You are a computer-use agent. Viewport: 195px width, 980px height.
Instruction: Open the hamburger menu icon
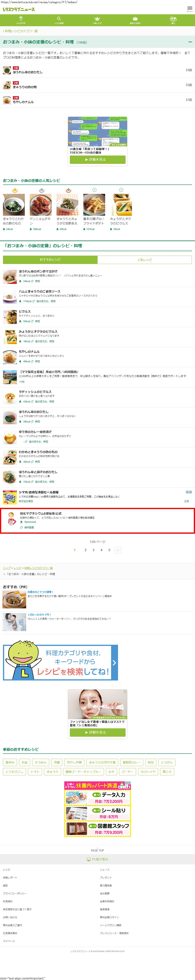[x=190, y=8]
